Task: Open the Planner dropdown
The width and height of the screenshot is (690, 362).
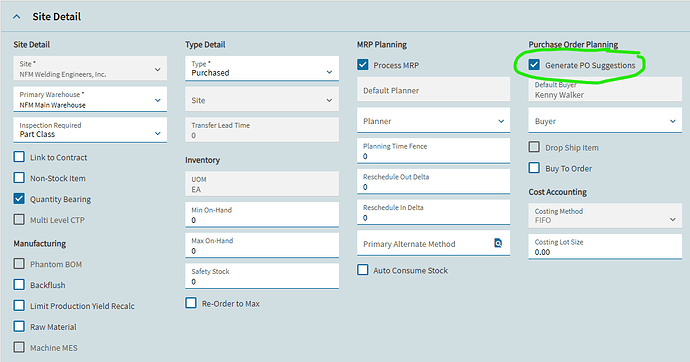Action: point(433,121)
